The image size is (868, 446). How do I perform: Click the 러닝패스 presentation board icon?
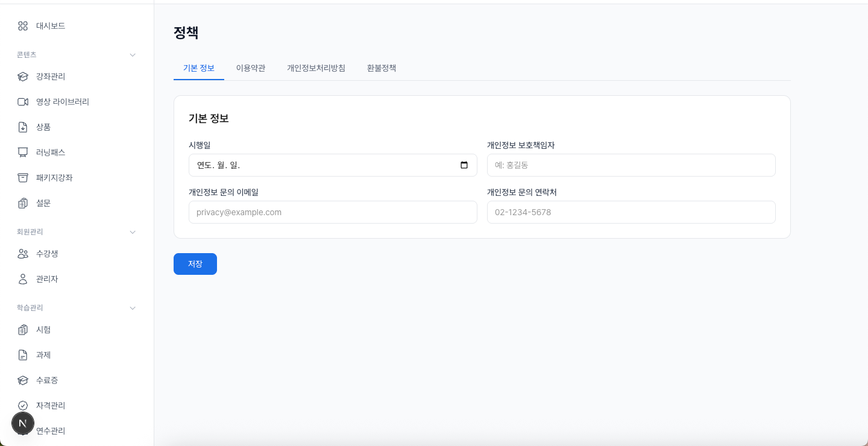(x=23, y=152)
